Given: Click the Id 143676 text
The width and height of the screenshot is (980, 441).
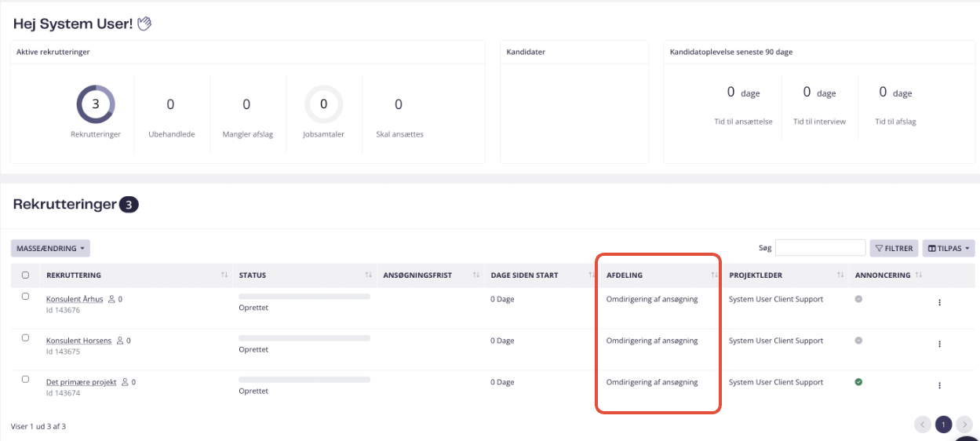Looking at the screenshot, I should (x=62, y=311).
